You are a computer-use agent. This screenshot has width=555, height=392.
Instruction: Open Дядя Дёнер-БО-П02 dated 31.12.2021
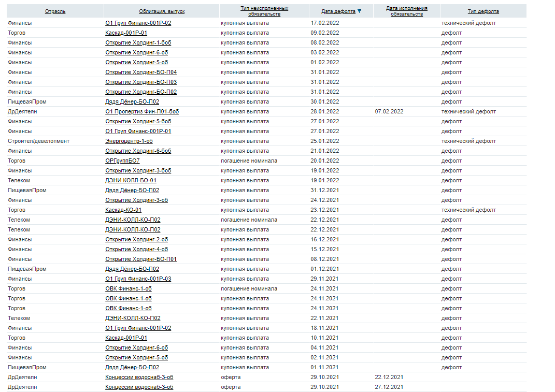(x=132, y=191)
